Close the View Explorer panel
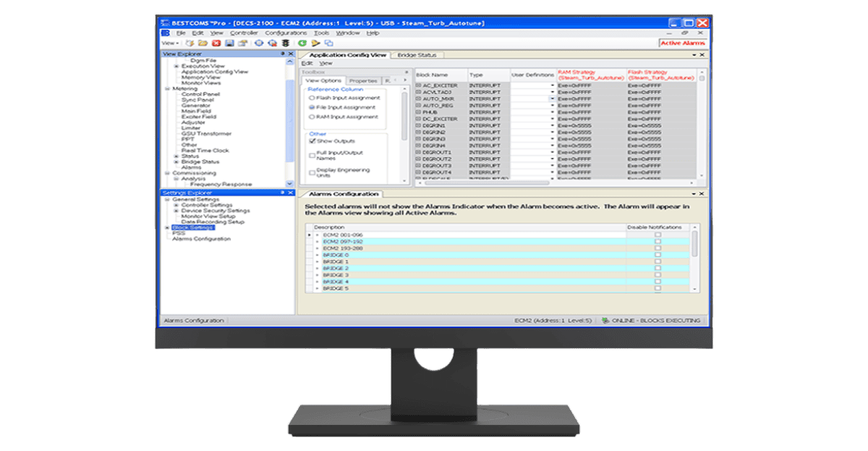This screenshot has height=451, width=868. 291,54
